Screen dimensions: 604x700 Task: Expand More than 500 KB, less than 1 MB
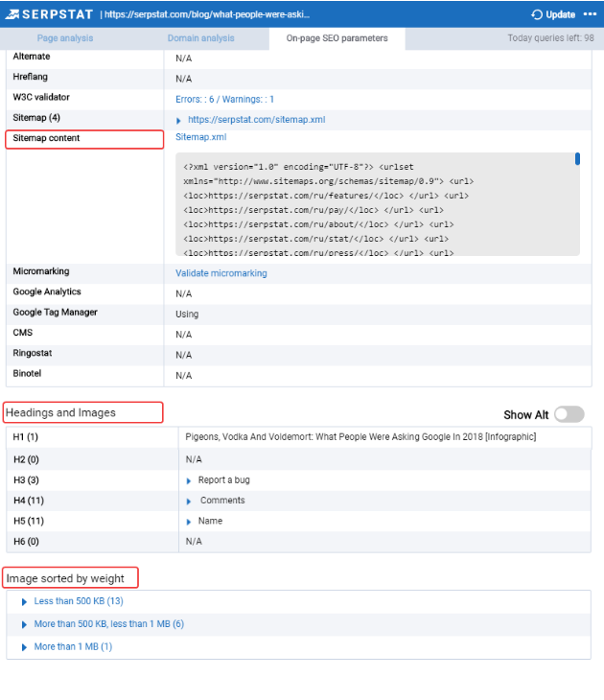24,624
